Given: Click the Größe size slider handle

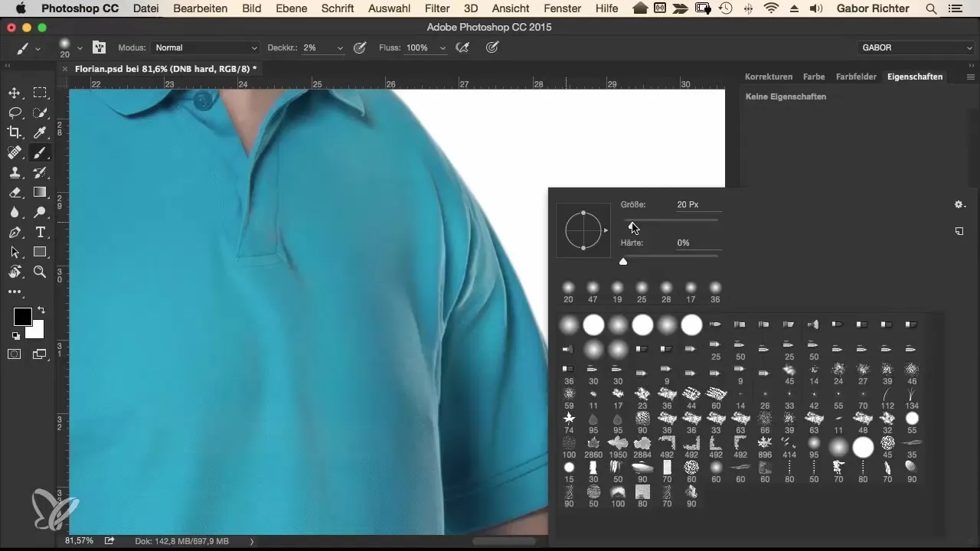Looking at the screenshot, I should (632, 226).
